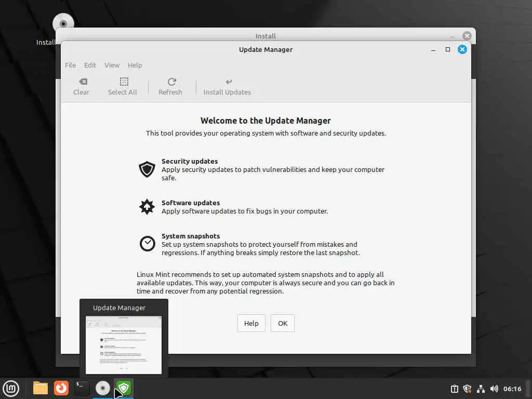This screenshot has height=399, width=532.
Task: Click the Security updates shield icon
Action: click(x=147, y=169)
